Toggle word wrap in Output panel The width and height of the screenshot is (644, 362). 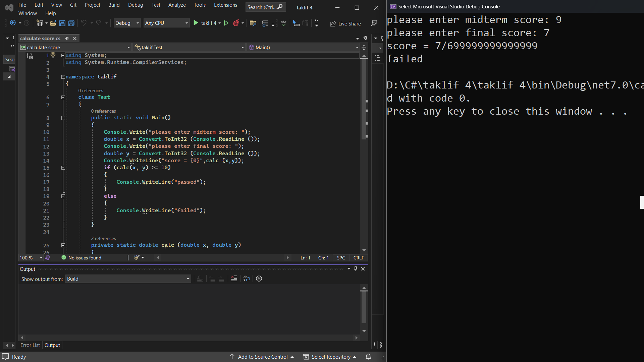tap(247, 279)
